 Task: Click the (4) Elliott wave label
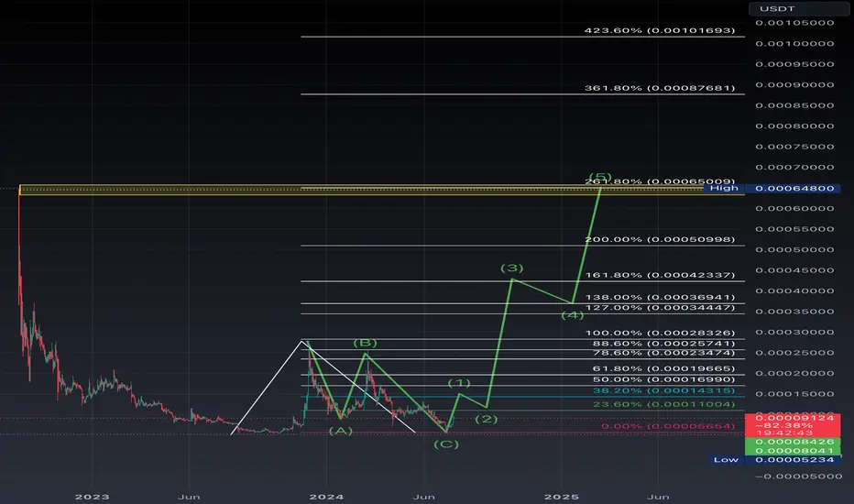coord(573,315)
